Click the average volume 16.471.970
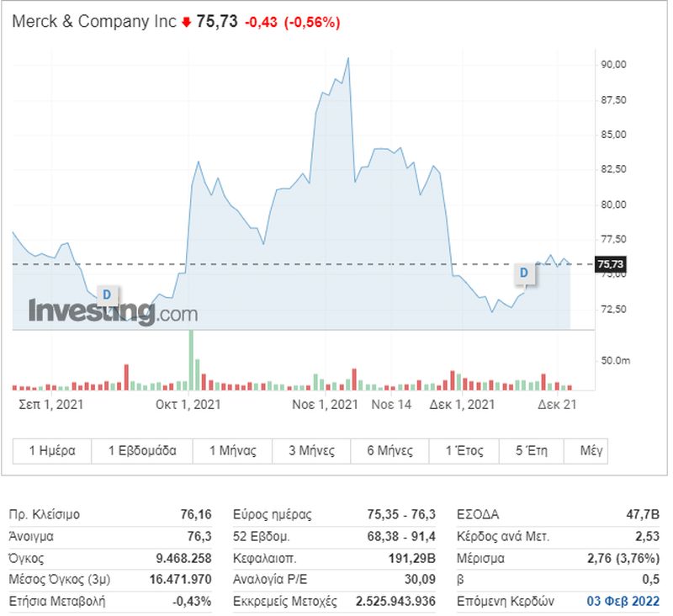The width and height of the screenshot is (673, 616). click(x=181, y=580)
